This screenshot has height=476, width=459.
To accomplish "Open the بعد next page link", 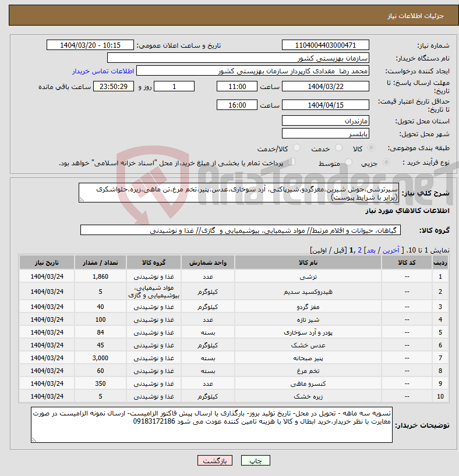I will pyautogui.click(x=371, y=250).
